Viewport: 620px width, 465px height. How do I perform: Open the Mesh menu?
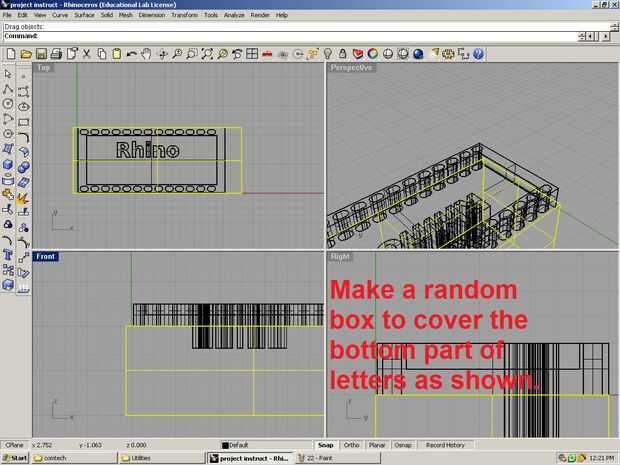coord(126,15)
